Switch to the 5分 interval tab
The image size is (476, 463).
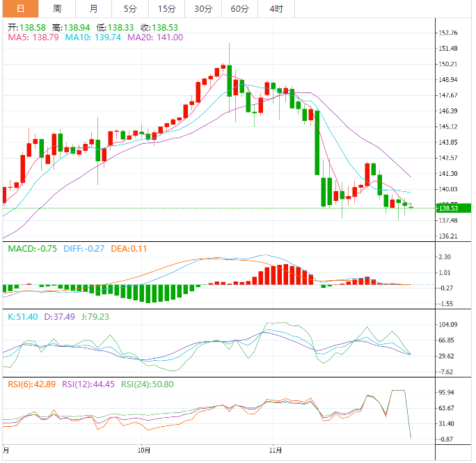(x=130, y=9)
